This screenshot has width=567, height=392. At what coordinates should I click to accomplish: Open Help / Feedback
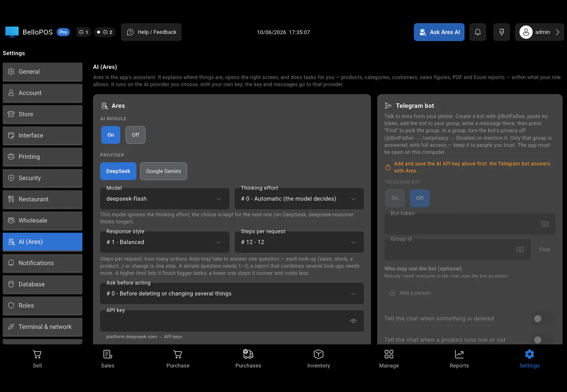tap(151, 32)
